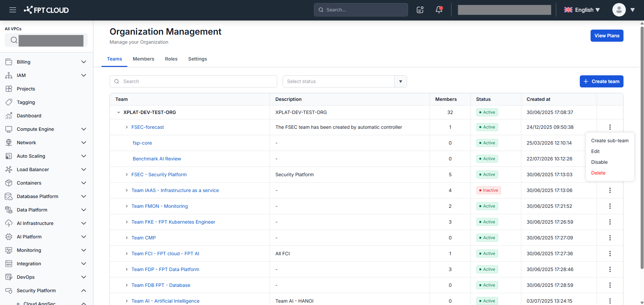Click the View Plans button
Viewport: 644px width, 305px height.
[607, 36]
